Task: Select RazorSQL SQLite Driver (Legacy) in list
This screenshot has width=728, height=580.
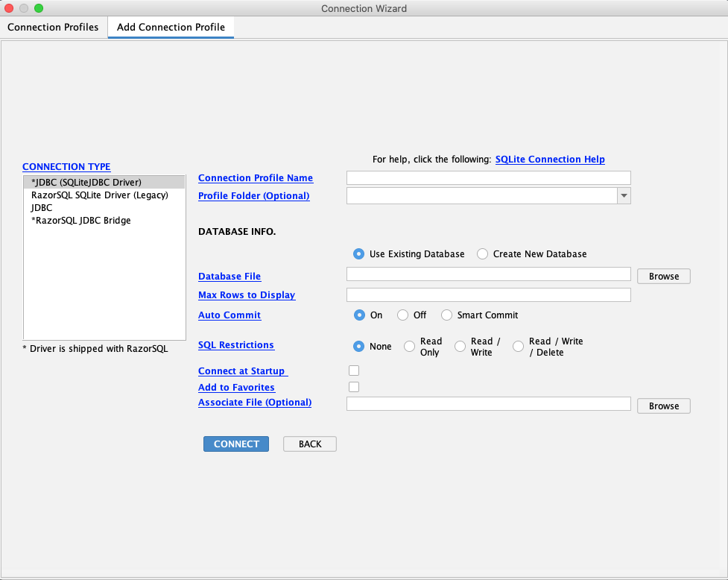Action: click(100, 195)
